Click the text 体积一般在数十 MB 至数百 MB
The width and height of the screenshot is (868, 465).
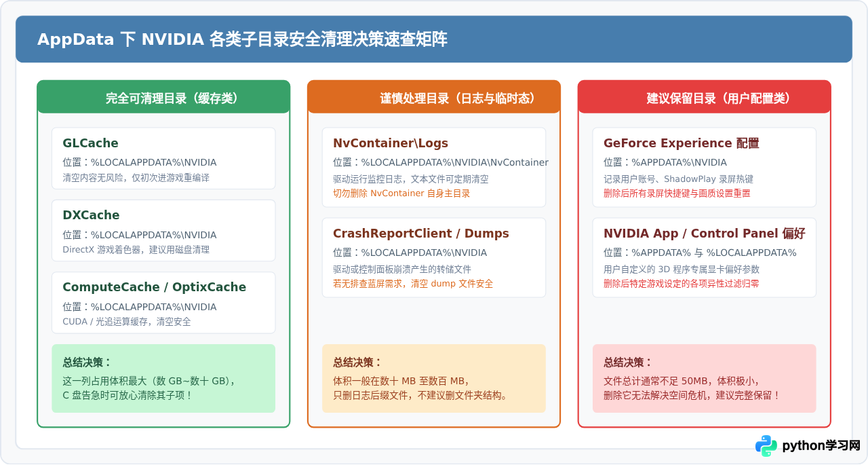(x=401, y=381)
